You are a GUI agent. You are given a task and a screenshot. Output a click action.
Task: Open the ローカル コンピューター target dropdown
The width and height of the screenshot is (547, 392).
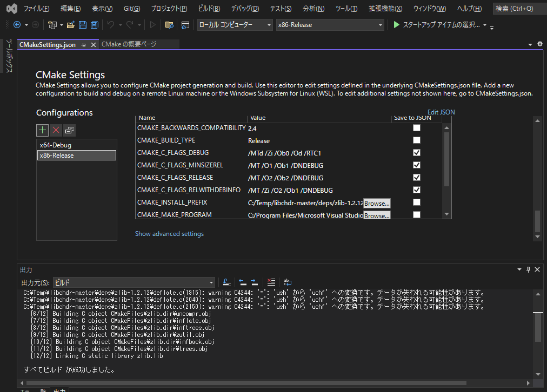(235, 25)
